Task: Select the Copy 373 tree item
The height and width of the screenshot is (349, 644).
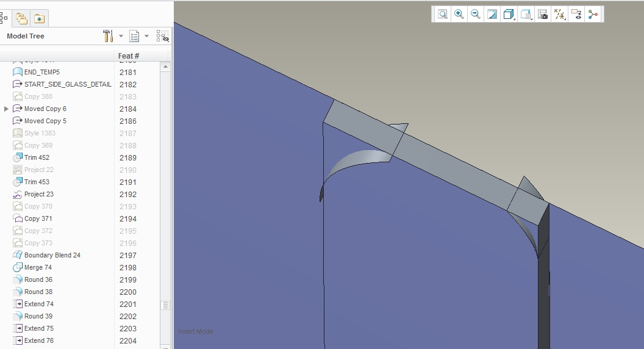Action: click(x=38, y=243)
